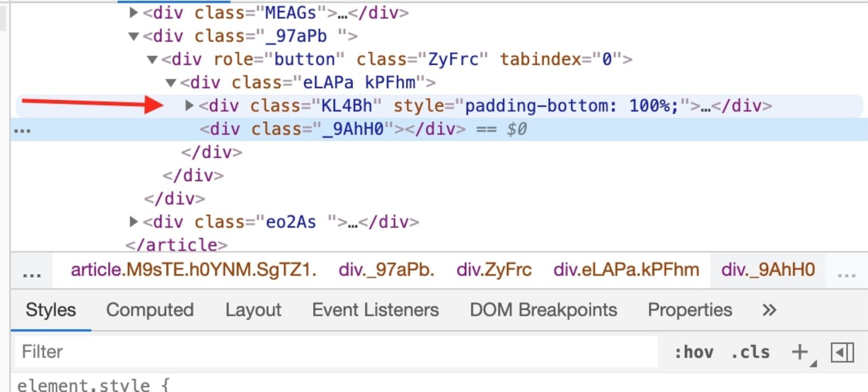Click div._9AhH0 breadcrumb
868x392 pixels.
click(768, 270)
